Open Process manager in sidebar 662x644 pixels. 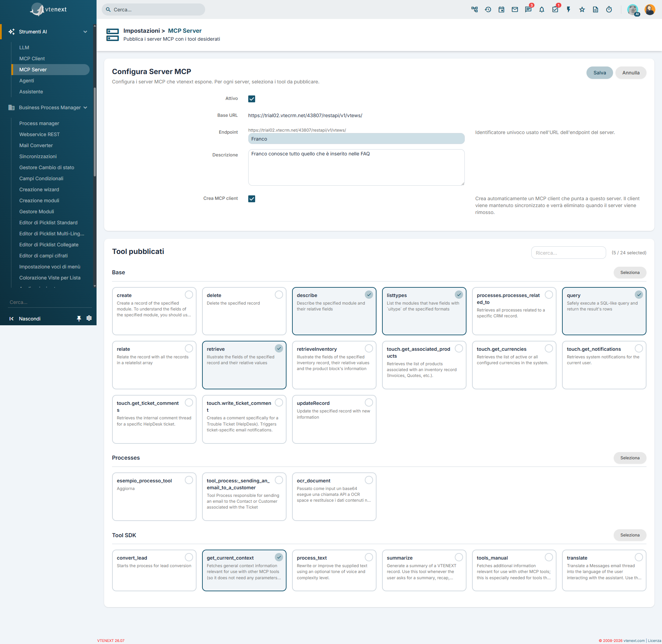[39, 123]
